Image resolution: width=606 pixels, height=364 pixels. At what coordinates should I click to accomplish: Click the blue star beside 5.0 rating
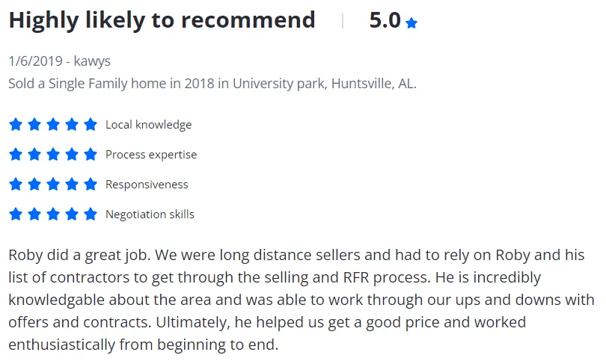coord(411,23)
